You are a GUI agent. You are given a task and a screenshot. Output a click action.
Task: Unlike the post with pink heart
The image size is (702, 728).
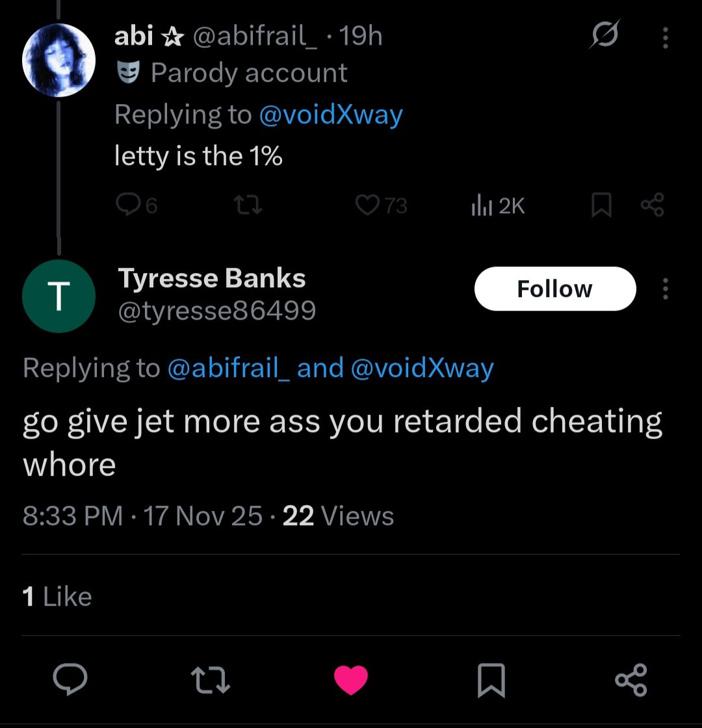tap(351, 680)
